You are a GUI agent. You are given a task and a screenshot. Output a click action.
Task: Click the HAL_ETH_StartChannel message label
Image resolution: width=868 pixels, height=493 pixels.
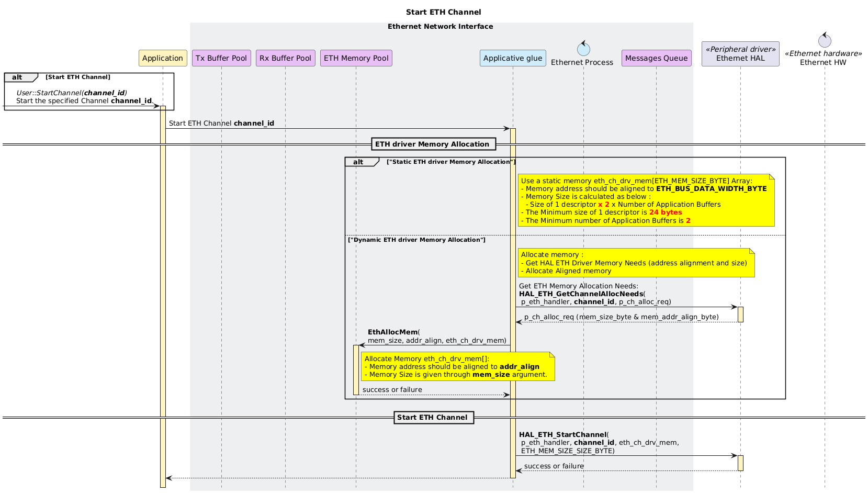tap(562, 435)
